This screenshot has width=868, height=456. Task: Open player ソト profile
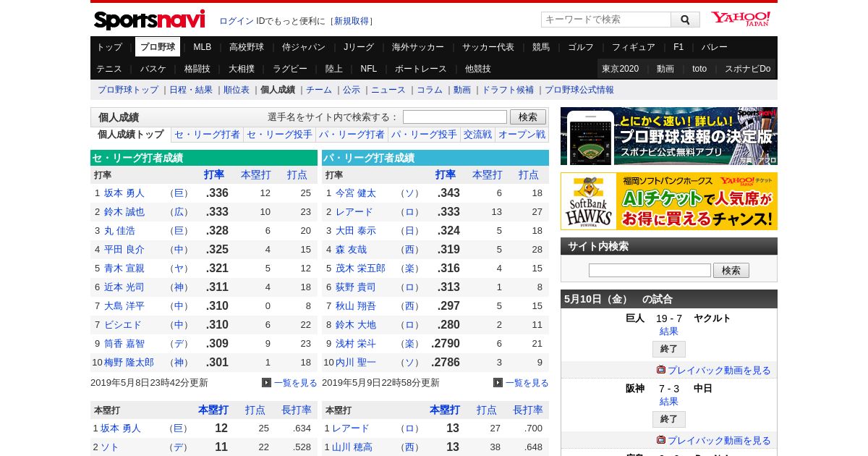coord(110,447)
